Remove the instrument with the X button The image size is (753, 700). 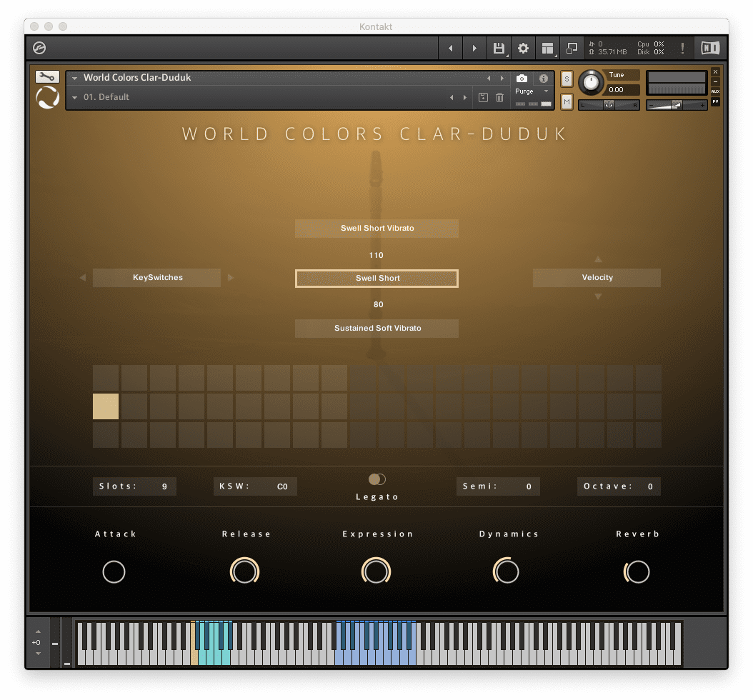coord(716,72)
